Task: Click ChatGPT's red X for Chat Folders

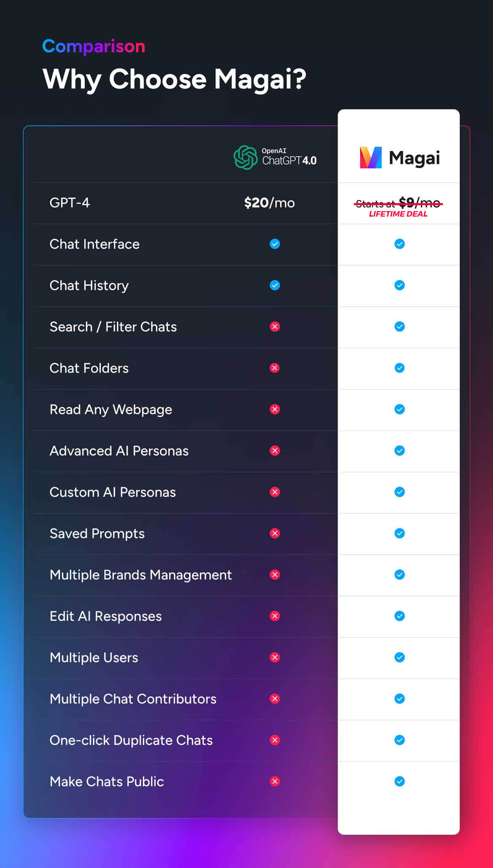Action: coord(275,368)
